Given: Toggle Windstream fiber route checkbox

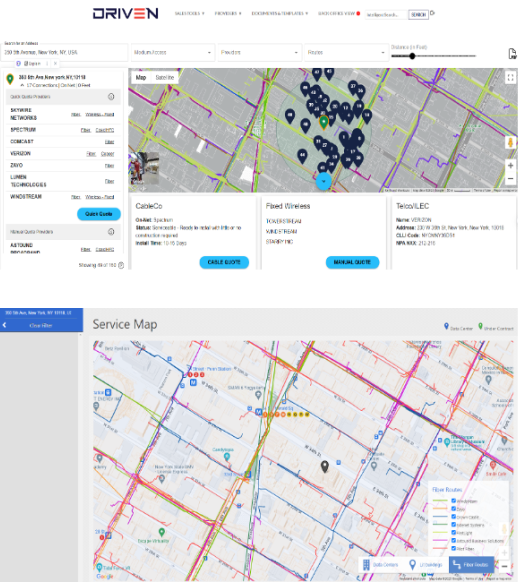Looking at the screenshot, I should coord(453,501).
